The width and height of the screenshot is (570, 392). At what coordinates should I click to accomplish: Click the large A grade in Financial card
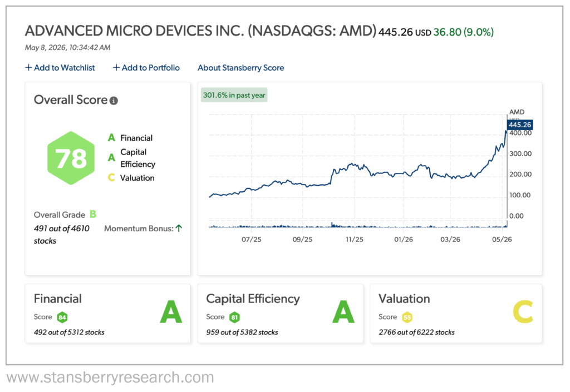coord(171,312)
